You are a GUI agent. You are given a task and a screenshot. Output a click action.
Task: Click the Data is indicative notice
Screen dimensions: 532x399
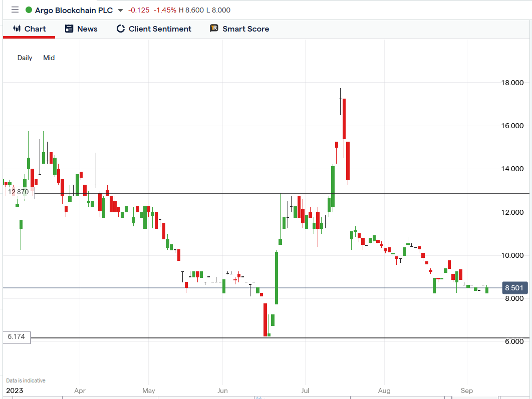click(x=26, y=380)
